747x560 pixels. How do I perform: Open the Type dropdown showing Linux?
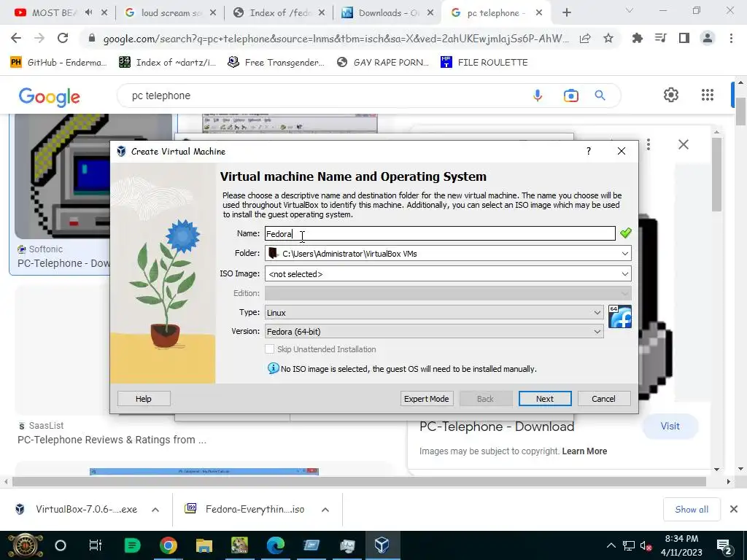point(434,312)
